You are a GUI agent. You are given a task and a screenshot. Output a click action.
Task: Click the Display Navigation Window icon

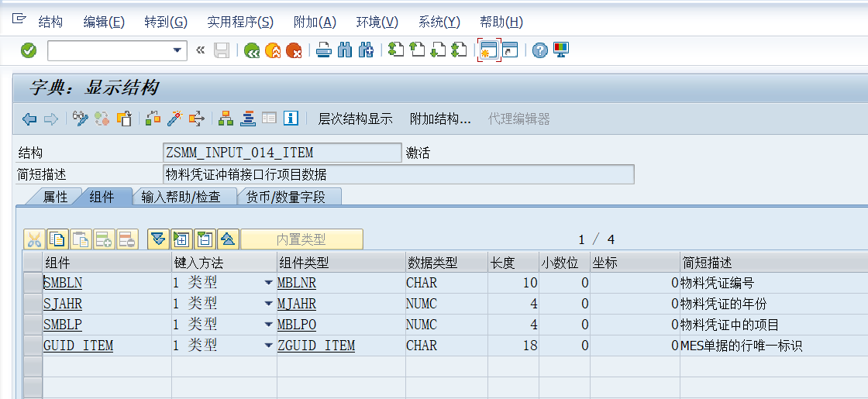(247, 119)
